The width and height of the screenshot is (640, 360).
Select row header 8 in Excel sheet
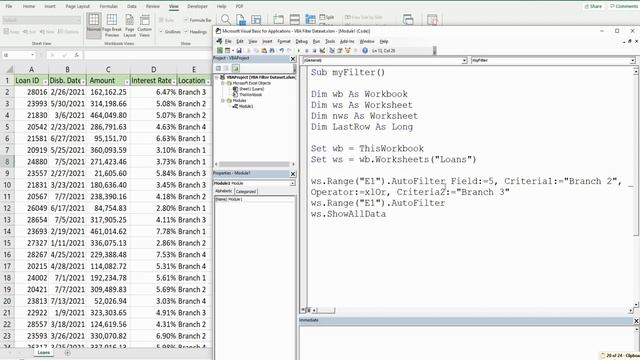(7, 162)
